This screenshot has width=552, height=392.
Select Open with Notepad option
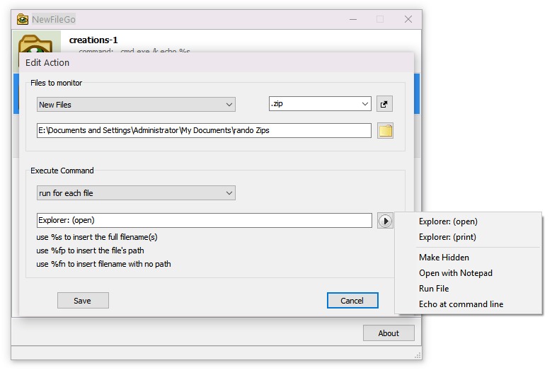pyautogui.click(x=455, y=273)
